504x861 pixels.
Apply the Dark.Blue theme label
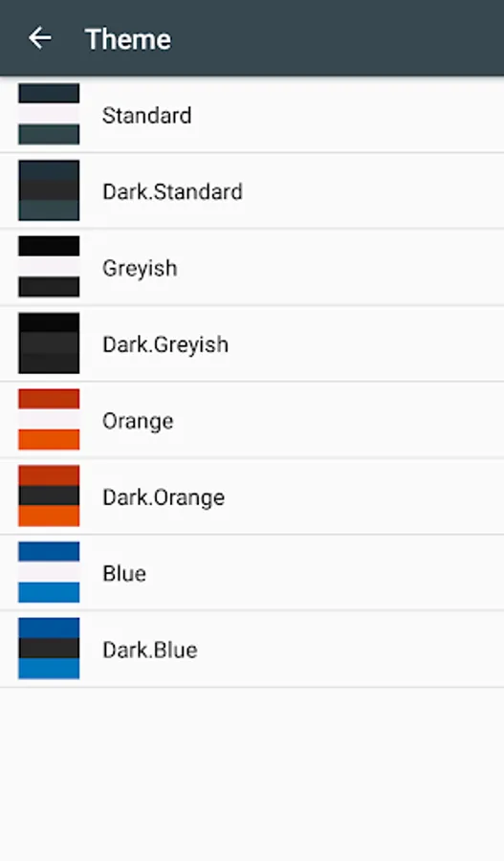[150, 650]
